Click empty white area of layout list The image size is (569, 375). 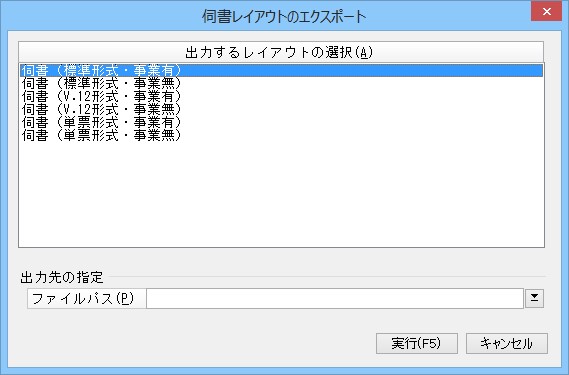coord(281,192)
